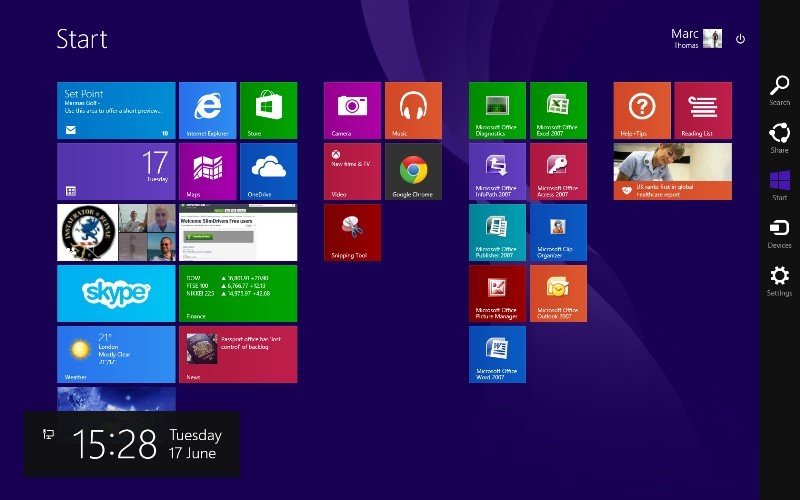Screen dimensions: 800x500
Task: Open Microsoft Office Picture Manager tile
Action: (497, 293)
